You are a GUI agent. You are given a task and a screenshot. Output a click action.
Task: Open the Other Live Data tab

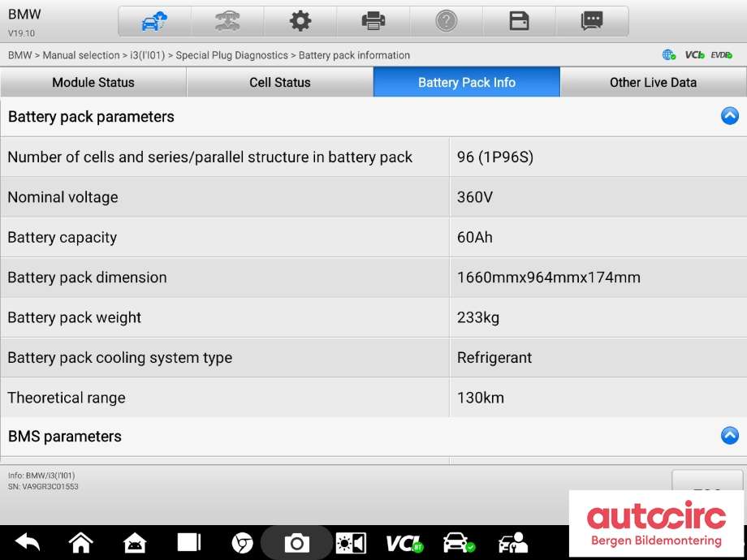[x=653, y=82]
